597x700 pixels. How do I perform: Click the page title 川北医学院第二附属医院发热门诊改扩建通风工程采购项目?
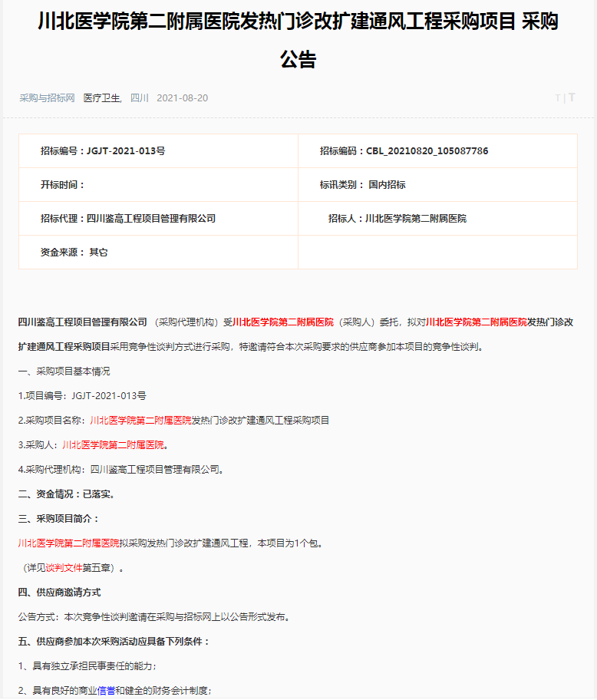[298, 40]
